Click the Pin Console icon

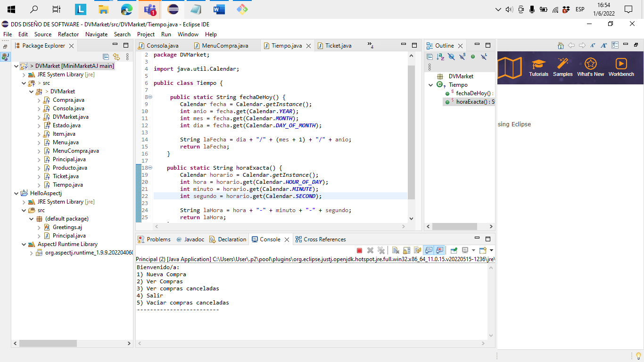454,250
